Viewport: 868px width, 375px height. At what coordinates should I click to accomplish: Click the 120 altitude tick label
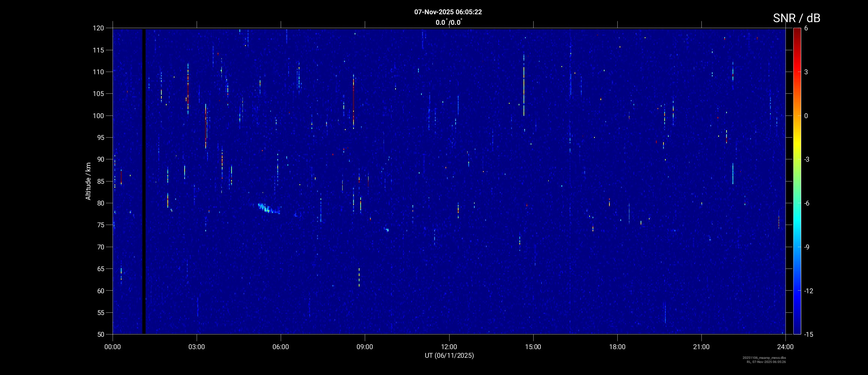[x=98, y=28]
